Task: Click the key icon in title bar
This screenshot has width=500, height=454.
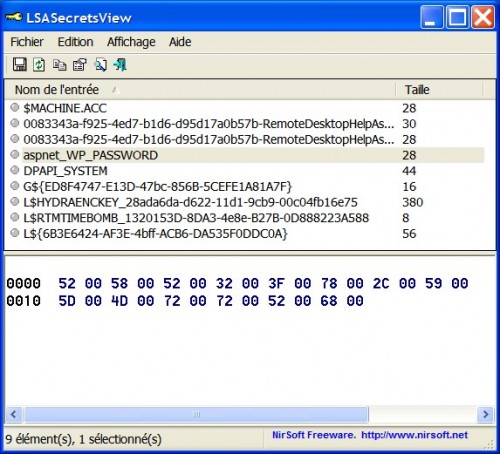Action: pos(14,17)
